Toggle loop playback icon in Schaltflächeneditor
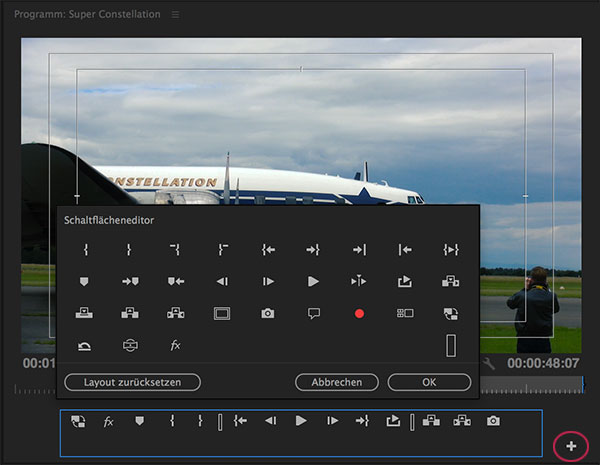The height and width of the screenshot is (465, 600). 84,346
